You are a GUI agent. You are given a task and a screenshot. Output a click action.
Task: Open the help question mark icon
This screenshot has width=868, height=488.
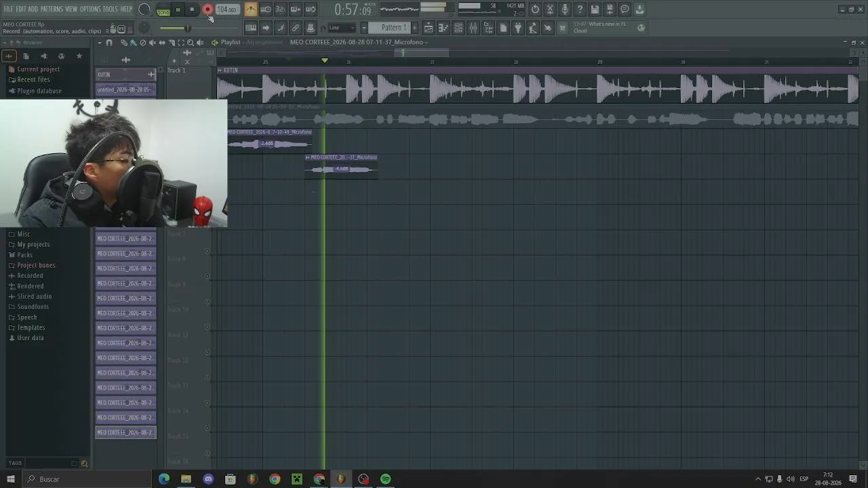580,9
